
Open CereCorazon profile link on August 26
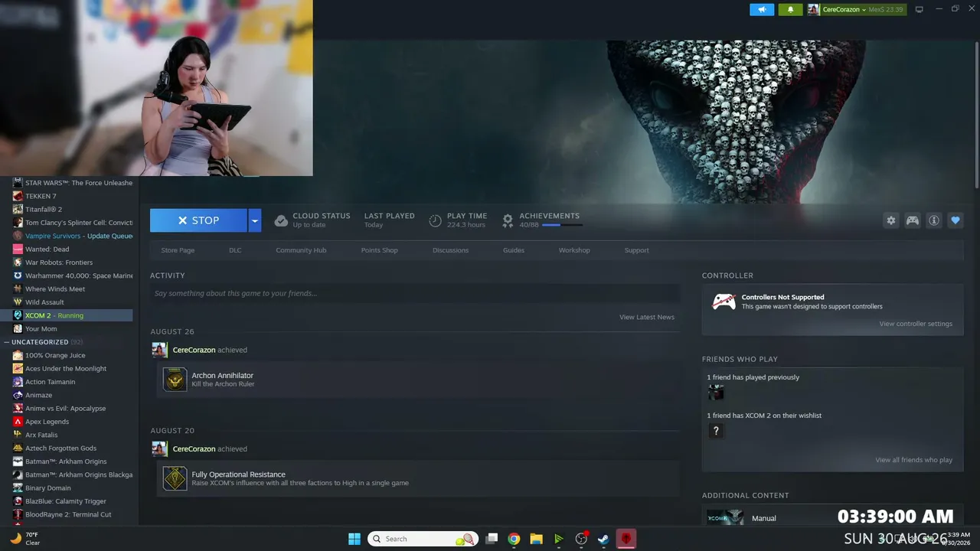pos(194,350)
